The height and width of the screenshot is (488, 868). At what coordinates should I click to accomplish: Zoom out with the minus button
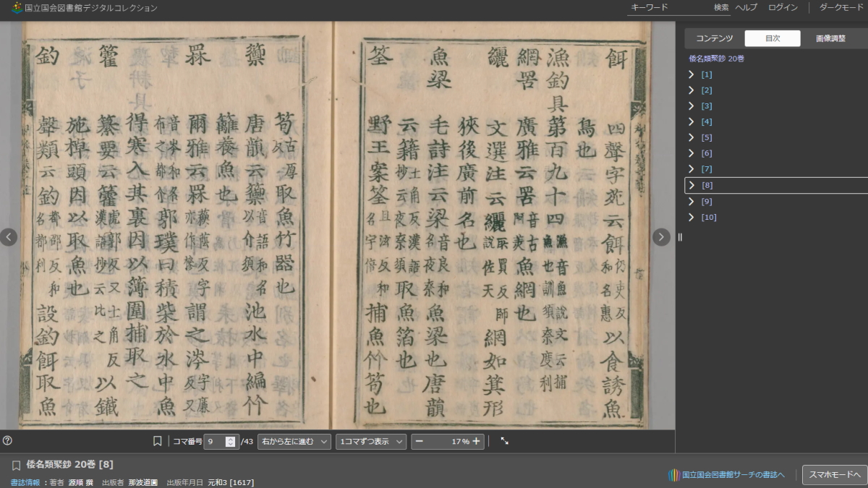click(419, 441)
